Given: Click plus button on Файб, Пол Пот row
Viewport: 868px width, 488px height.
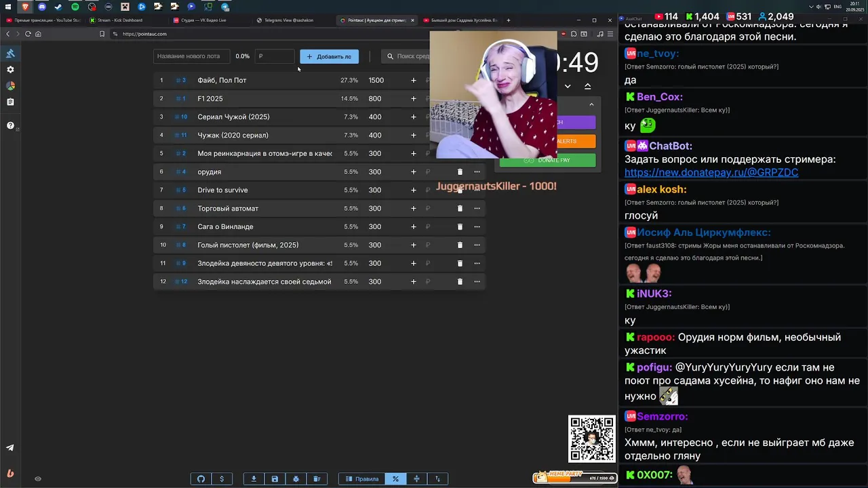Looking at the screenshot, I should click(414, 80).
